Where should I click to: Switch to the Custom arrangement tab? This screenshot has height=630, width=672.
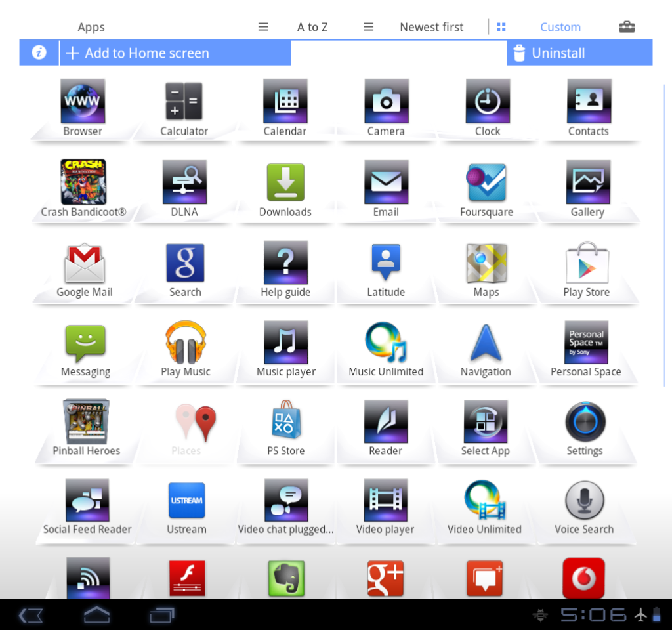pos(560,27)
